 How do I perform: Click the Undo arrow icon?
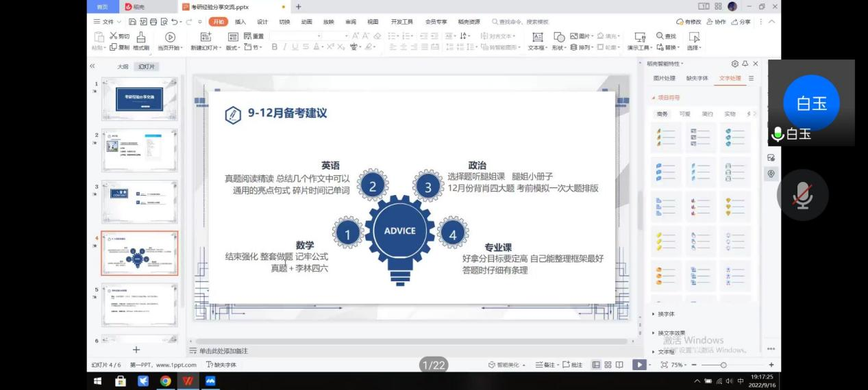[x=175, y=22]
